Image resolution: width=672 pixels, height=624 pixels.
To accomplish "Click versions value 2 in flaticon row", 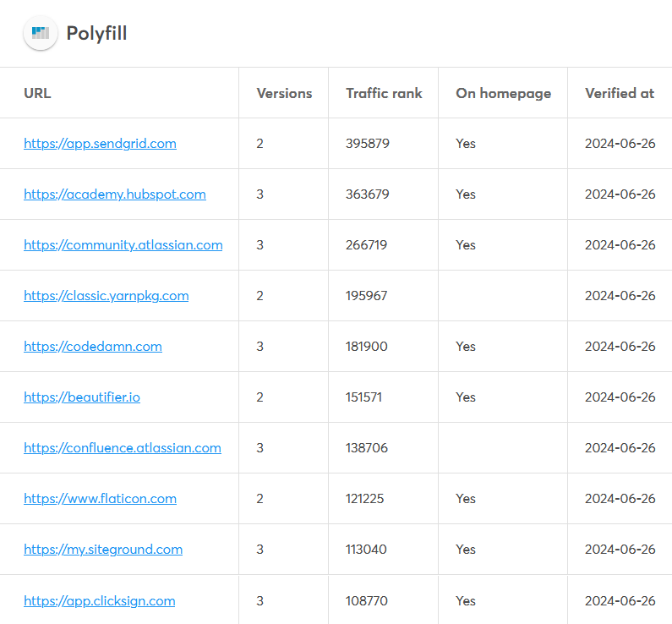I will click(x=260, y=498).
